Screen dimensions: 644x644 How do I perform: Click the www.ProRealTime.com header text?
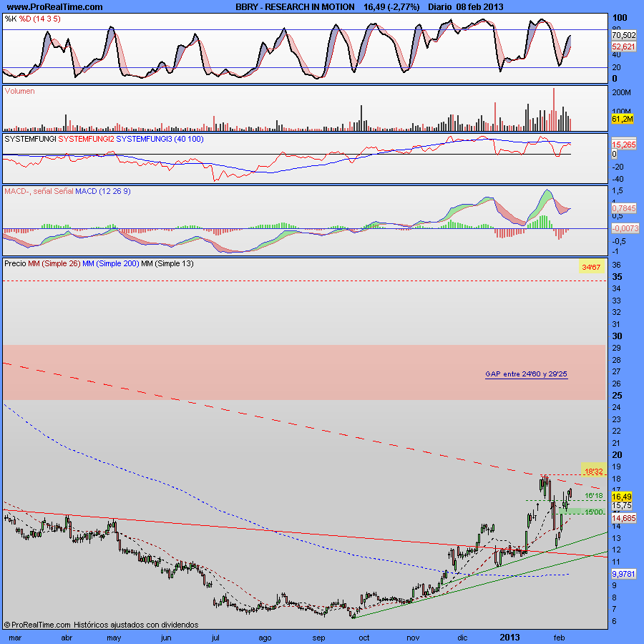55,7
